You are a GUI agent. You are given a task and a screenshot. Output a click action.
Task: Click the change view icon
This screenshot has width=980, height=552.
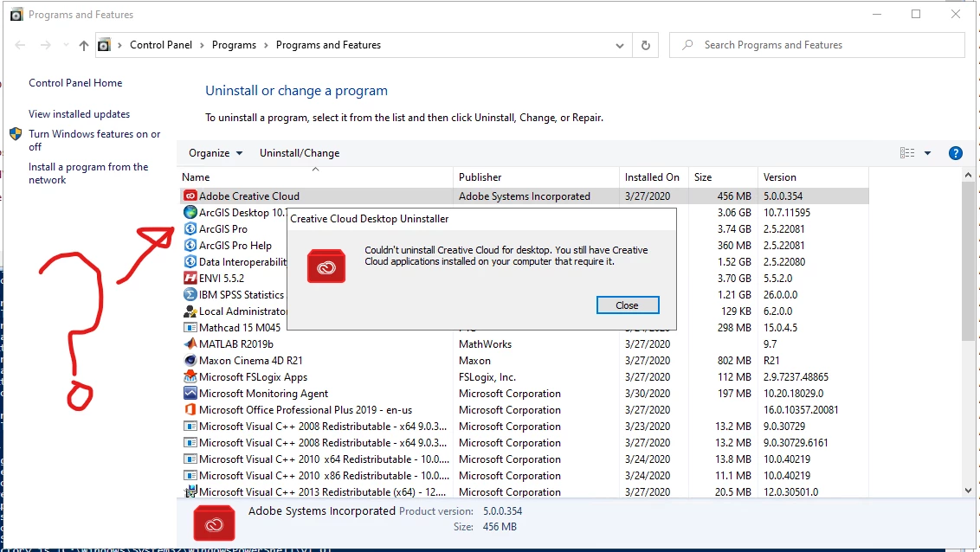(907, 153)
